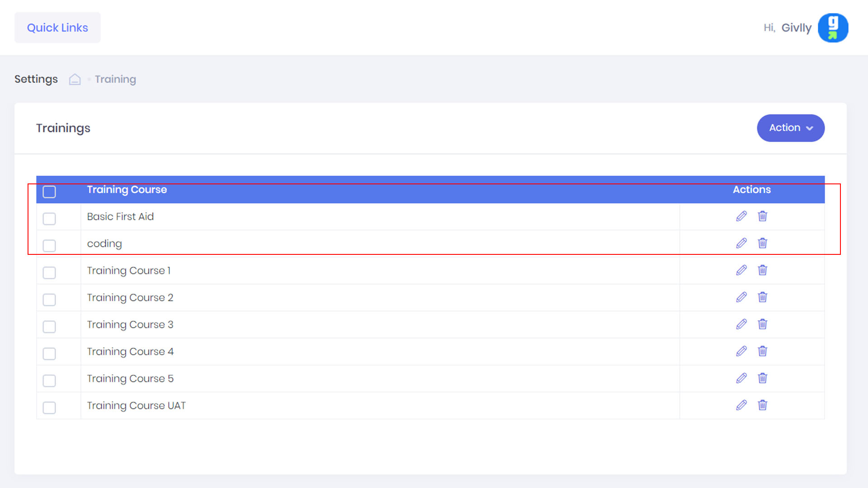Click the Training breadcrumb link
868x488 pixels.
pos(115,80)
